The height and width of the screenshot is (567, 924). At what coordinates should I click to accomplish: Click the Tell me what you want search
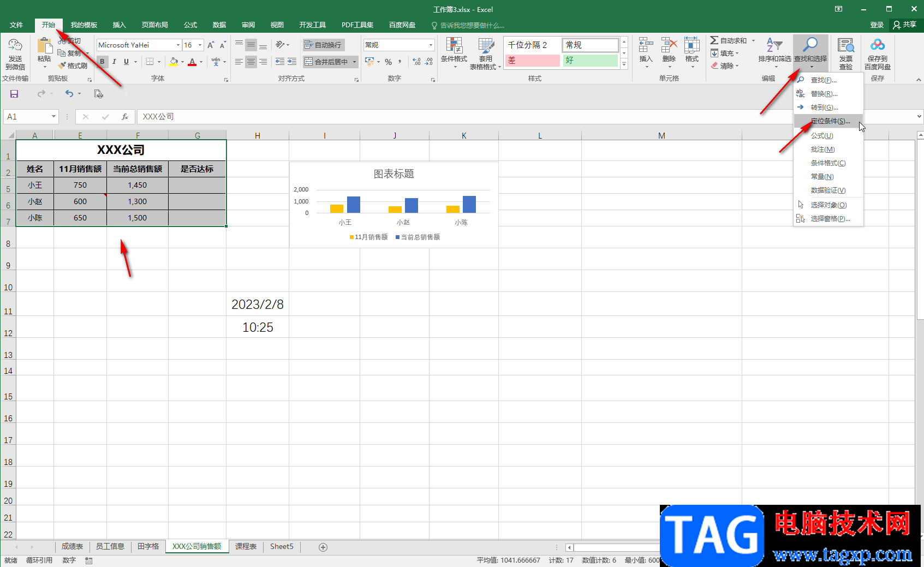coord(468,25)
